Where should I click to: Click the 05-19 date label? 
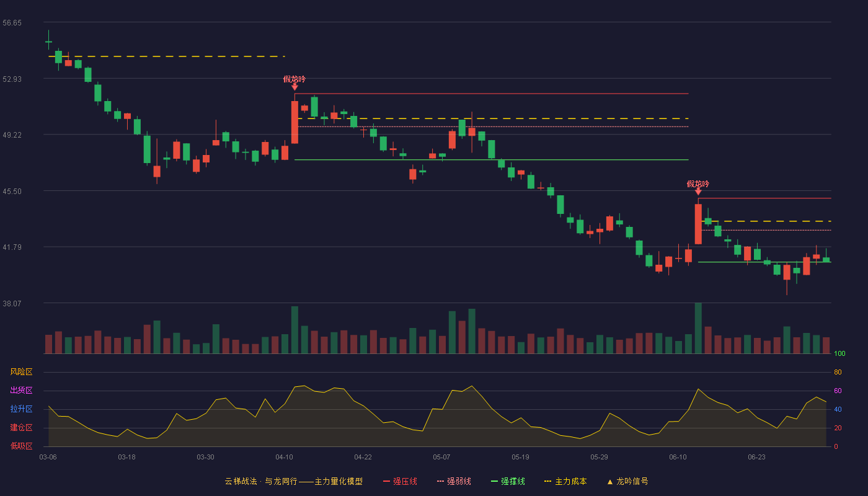coord(520,457)
